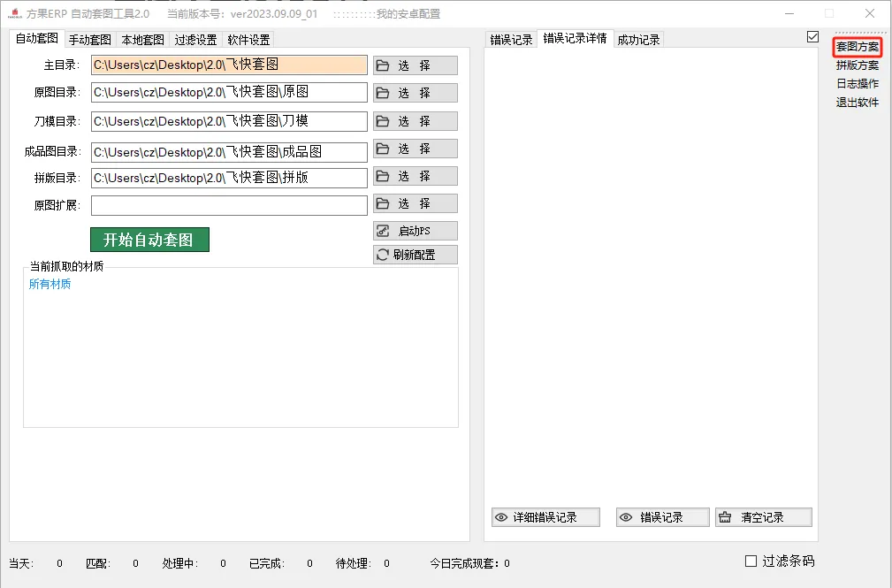Switch to the 手动套图 tab

pyautogui.click(x=90, y=40)
